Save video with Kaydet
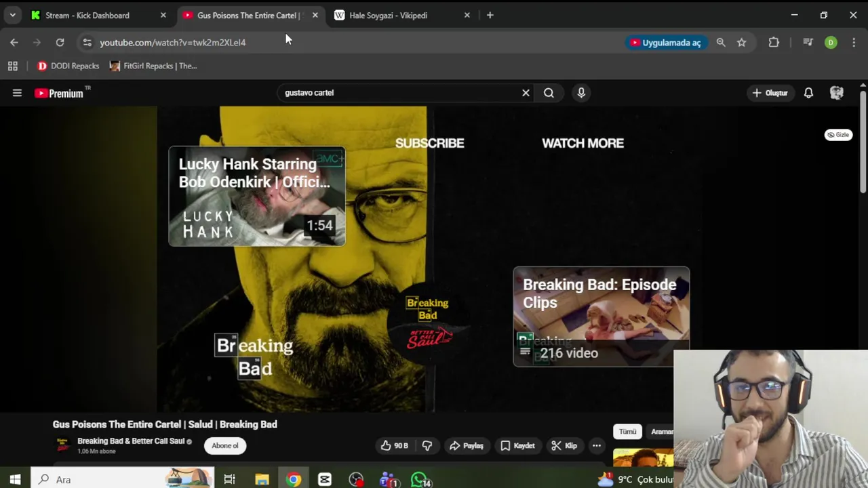 (x=518, y=445)
